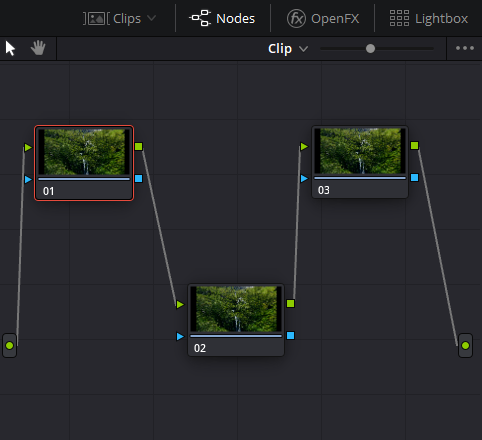Click node 01 green RGB input triangle
This screenshot has height=440, width=482.
tap(28, 147)
